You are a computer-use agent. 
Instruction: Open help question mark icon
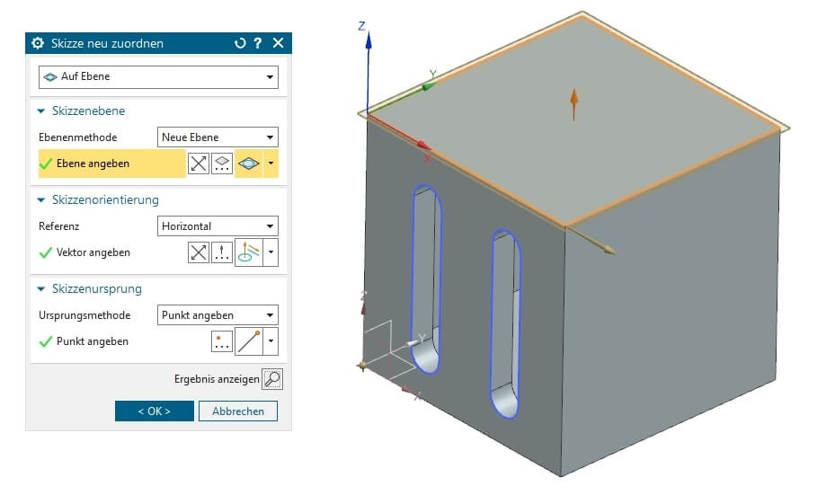[x=258, y=43]
